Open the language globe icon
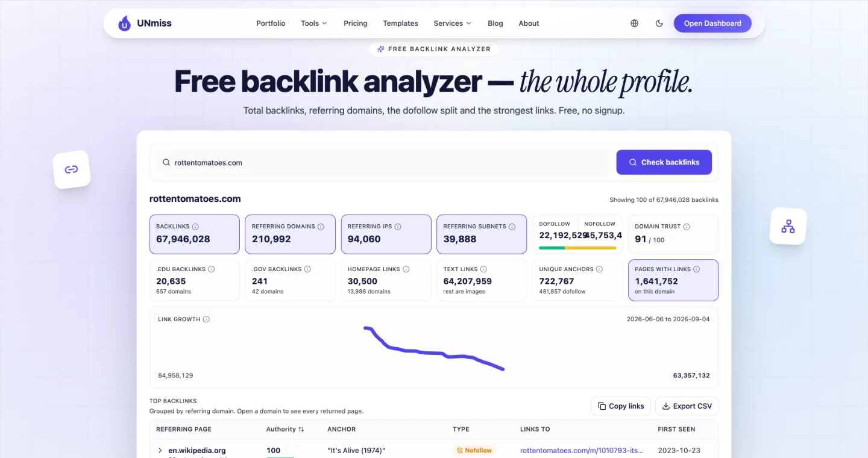 pyautogui.click(x=634, y=24)
